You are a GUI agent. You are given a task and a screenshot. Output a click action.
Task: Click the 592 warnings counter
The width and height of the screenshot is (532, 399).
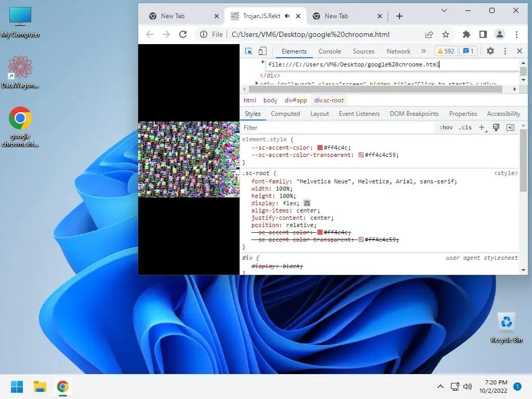pyautogui.click(x=446, y=51)
